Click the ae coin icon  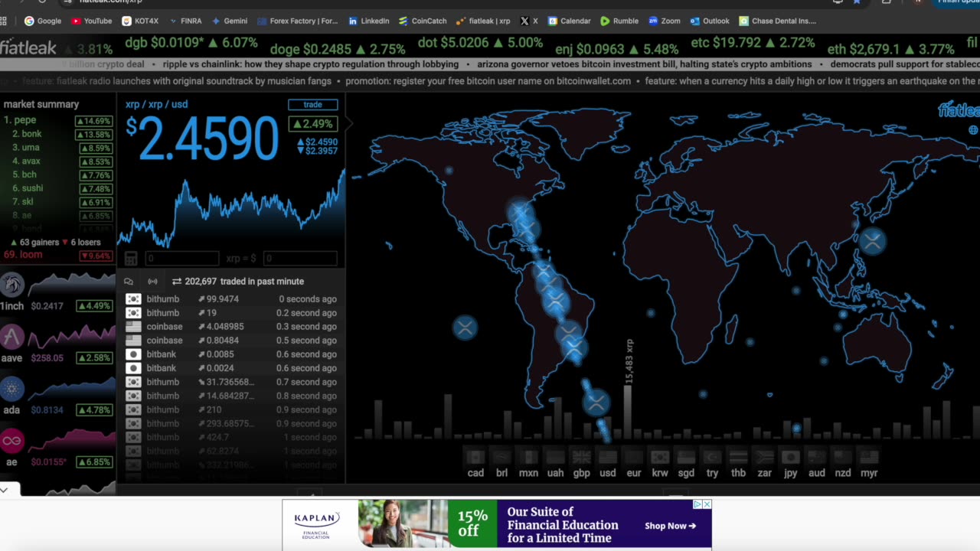pyautogui.click(x=12, y=441)
